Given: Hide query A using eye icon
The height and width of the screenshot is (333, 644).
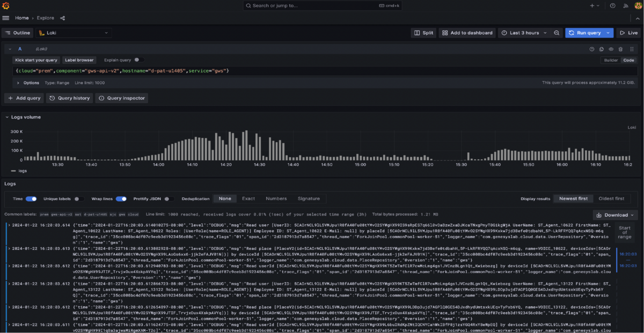Looking at the screenshot, I should coord(611,49).
